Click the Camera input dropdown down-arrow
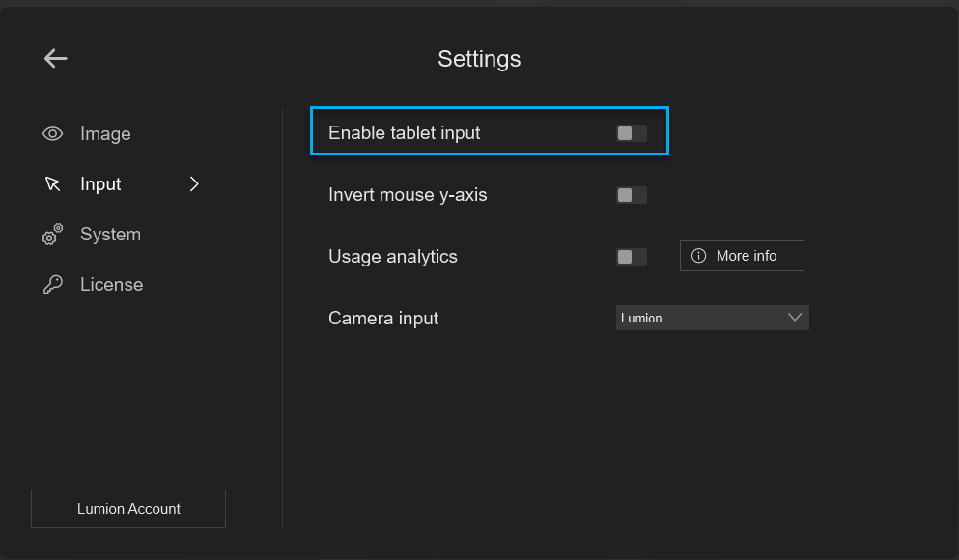The width and height of the screenshot is (959, 560). coord(795,318)
